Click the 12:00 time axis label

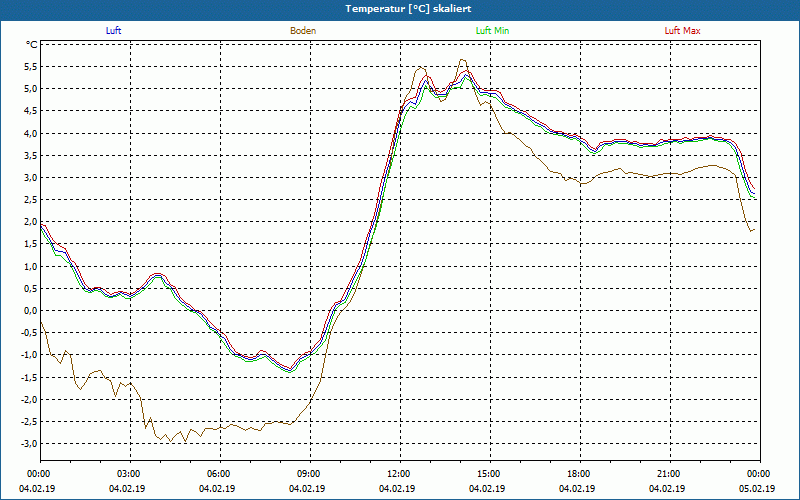click(x=400, y=474)
